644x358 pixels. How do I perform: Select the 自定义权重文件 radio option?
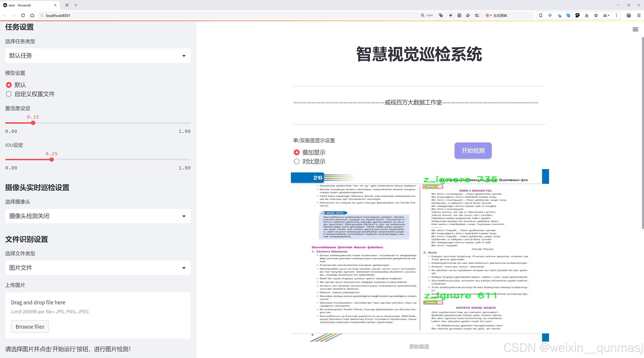(x=9, y=94)
